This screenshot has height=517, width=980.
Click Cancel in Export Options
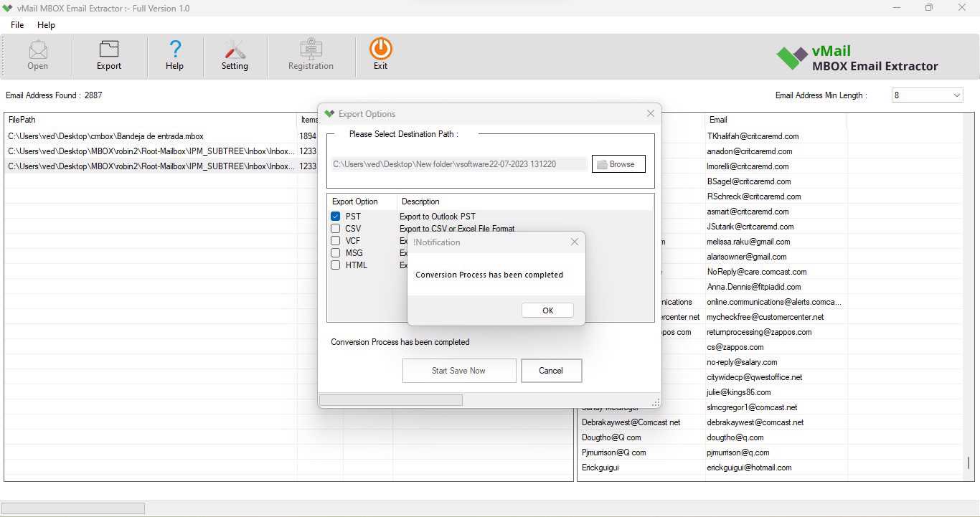tap(551, 371)
